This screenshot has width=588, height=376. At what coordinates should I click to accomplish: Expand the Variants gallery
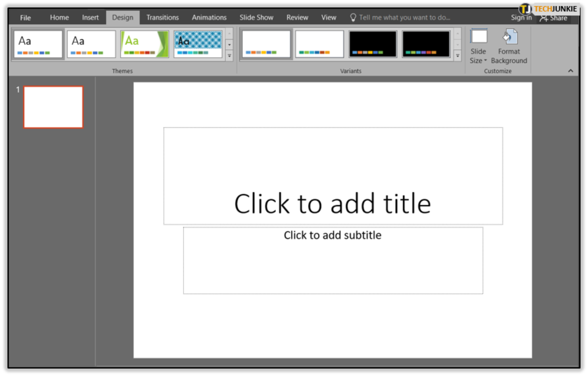pyautogui.click(x=457, y=56)
